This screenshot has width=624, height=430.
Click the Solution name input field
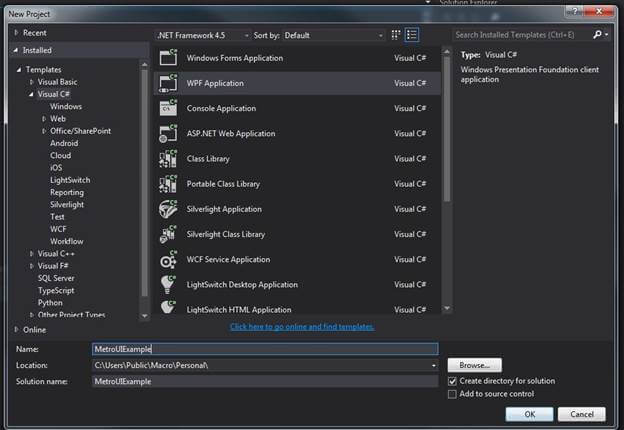tap(265, 381)
